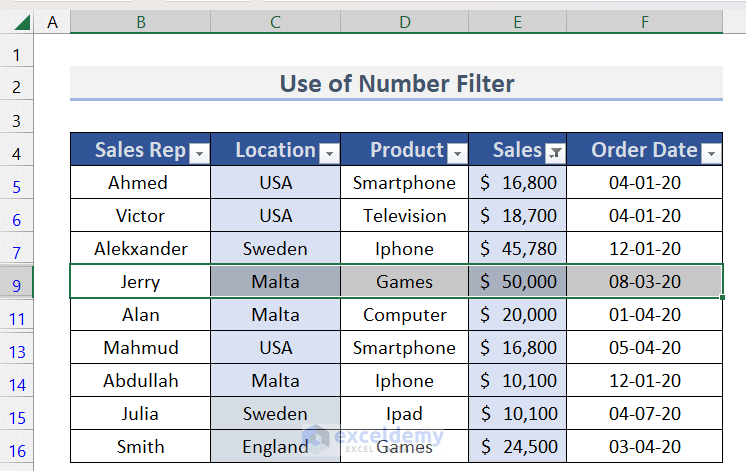Select the Ipad product cell

point(404,414)
